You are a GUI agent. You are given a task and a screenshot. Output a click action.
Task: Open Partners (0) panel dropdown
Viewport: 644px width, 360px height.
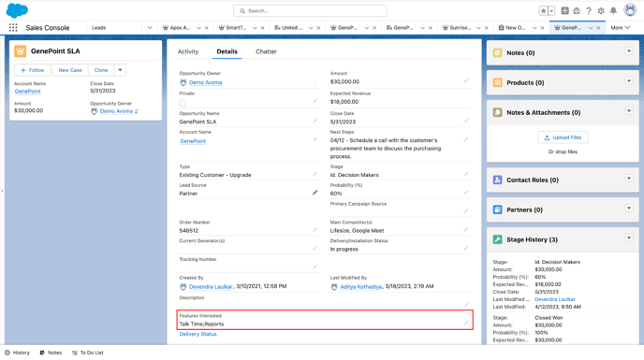(x=629, y=209)
